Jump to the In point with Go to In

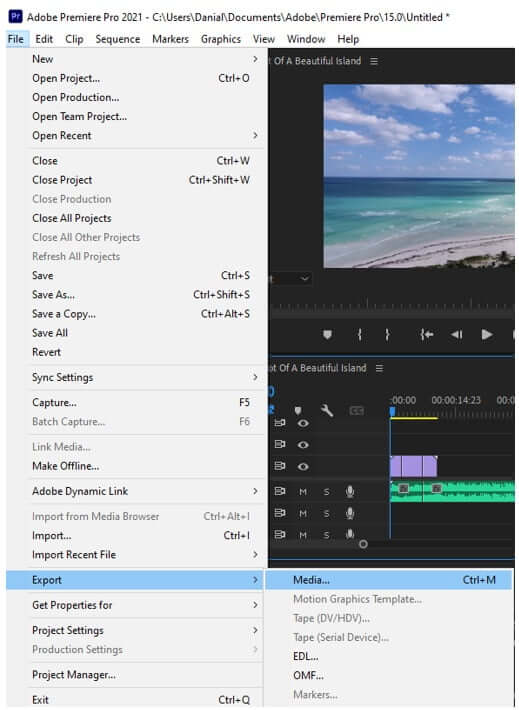point(426,335)
